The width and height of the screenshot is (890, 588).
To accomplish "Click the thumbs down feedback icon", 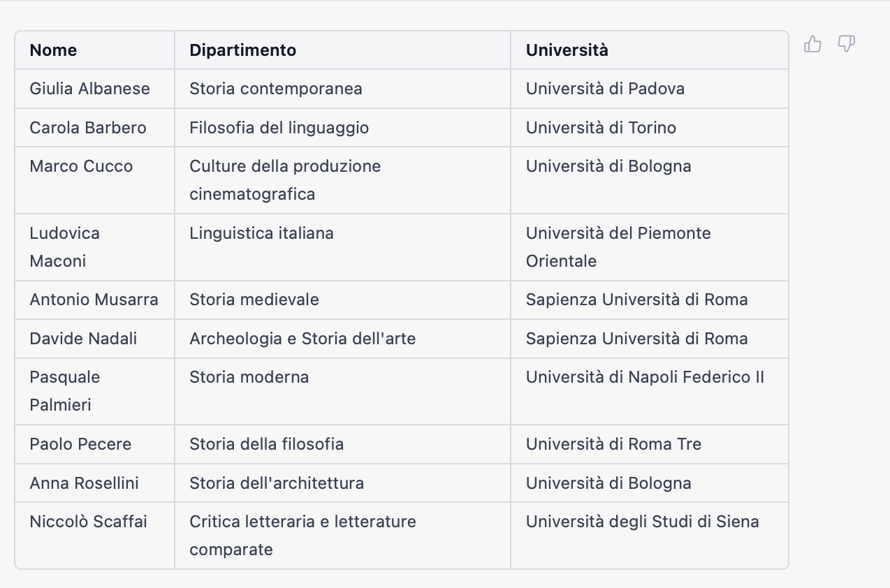I will (x=846, y=44).
